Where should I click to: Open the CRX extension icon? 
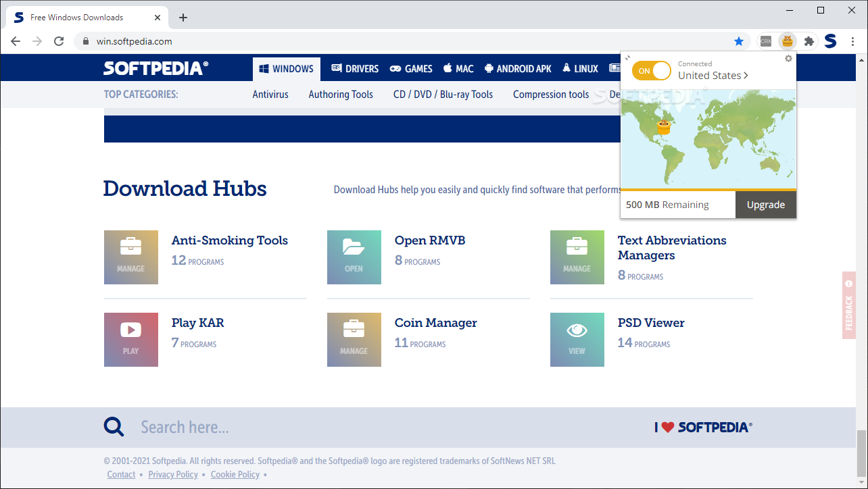tap(766, 41)
